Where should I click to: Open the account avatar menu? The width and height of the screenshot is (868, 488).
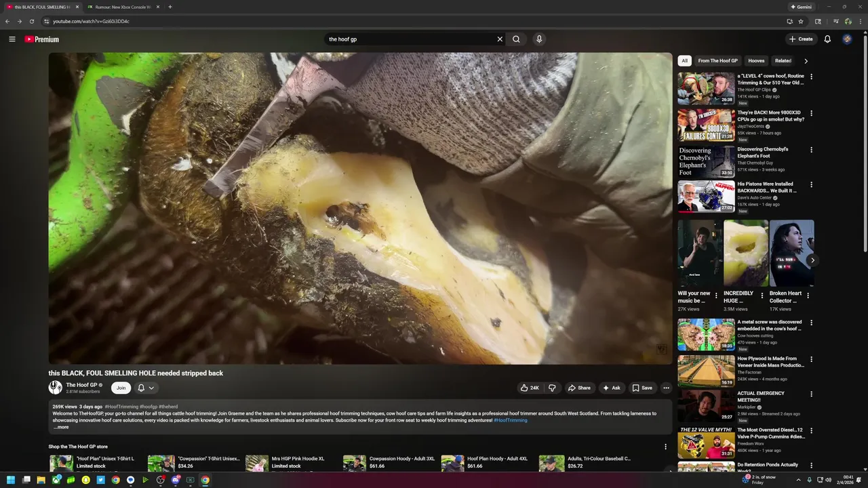click(847, 39)
